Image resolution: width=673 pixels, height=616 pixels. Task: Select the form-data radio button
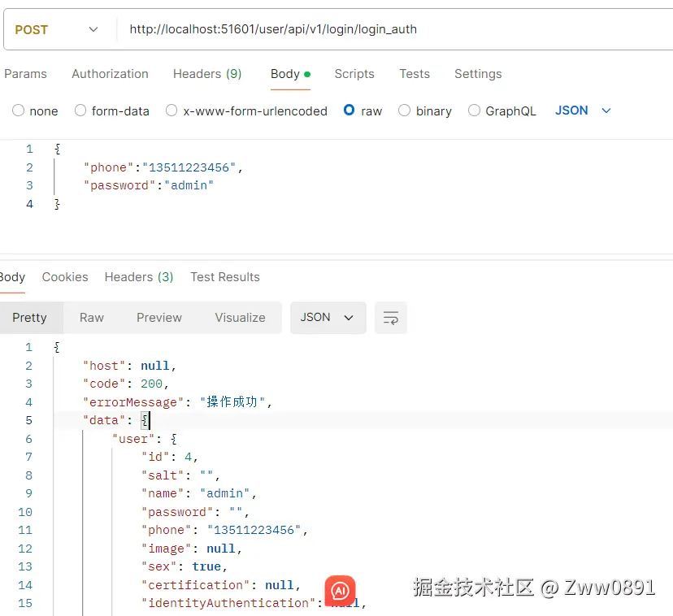pos(80,111)
